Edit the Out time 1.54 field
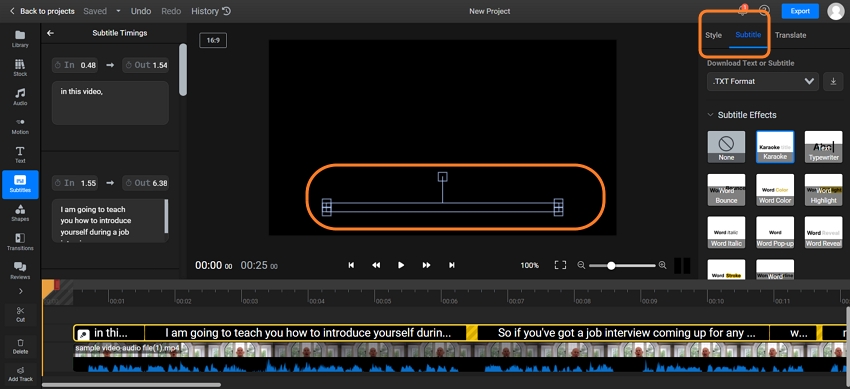Image resolution: width=850 pixels, height=389 pixels. (x=145, y=65)
